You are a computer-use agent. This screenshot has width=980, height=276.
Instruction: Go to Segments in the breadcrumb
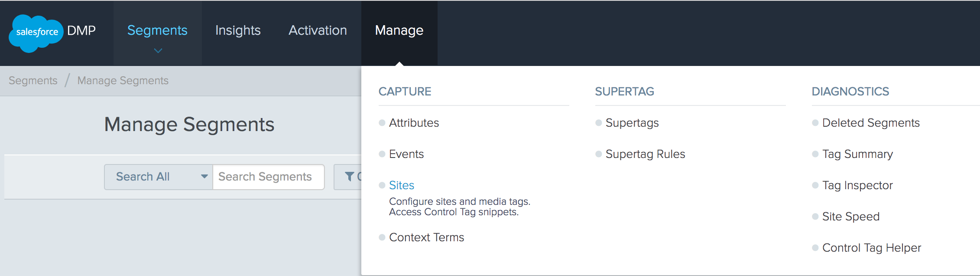pyautogui.click(x=33, y=81)
